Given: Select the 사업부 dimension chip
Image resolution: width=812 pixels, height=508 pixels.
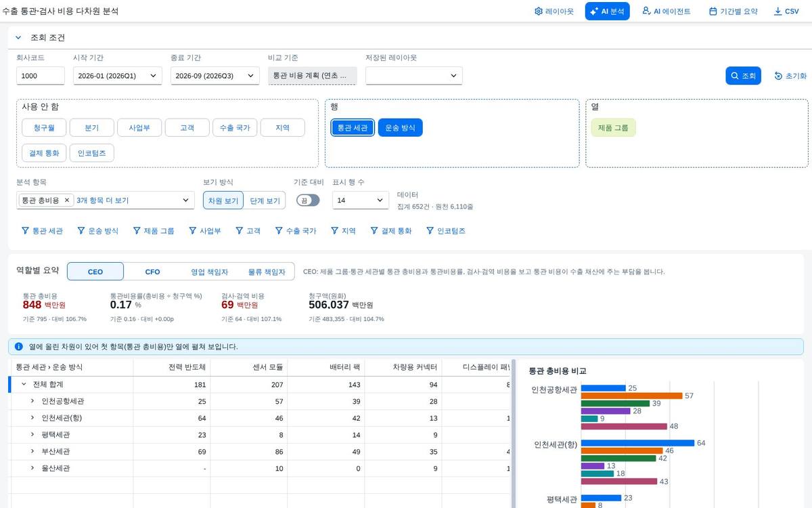Looking at the screenshot, I should point(139,127).
